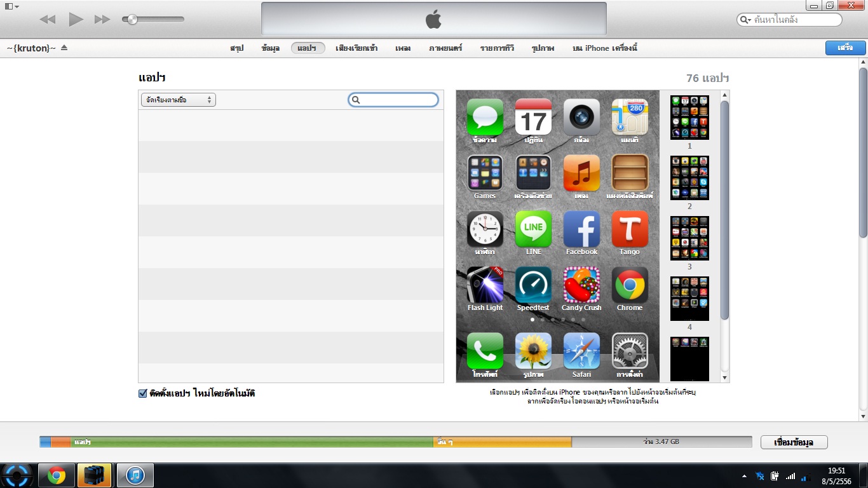Image resolution: width=868 pixels, height=488 pixels.
Task: Open the iTunes menu dropdown at top-left
Action: pyautogui.click(x=11, y=6)
